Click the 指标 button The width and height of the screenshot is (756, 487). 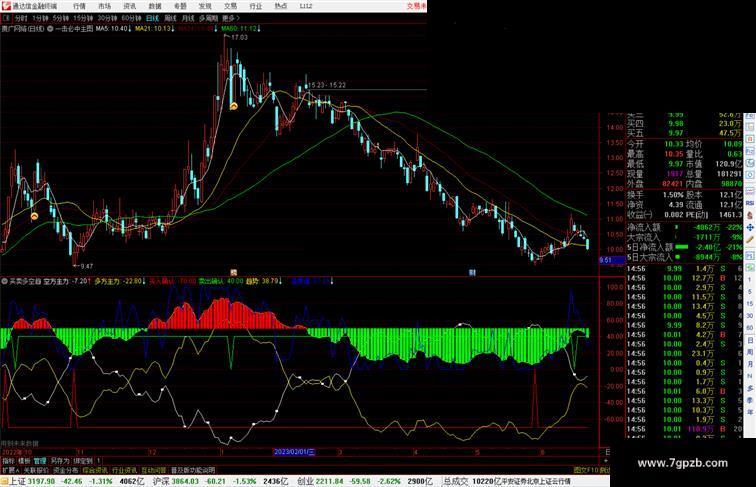pos(8,461)
